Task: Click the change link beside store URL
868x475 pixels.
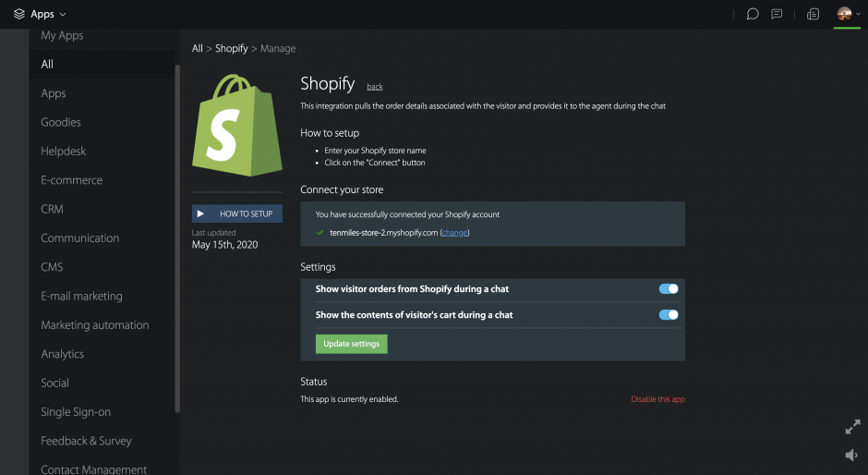Action: tap(455, 233)
